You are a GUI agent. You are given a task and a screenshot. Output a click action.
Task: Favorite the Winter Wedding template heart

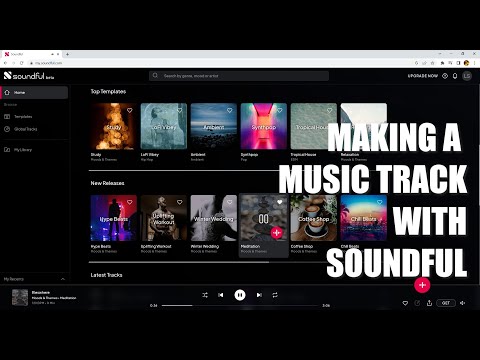click(x=230, y=202)
